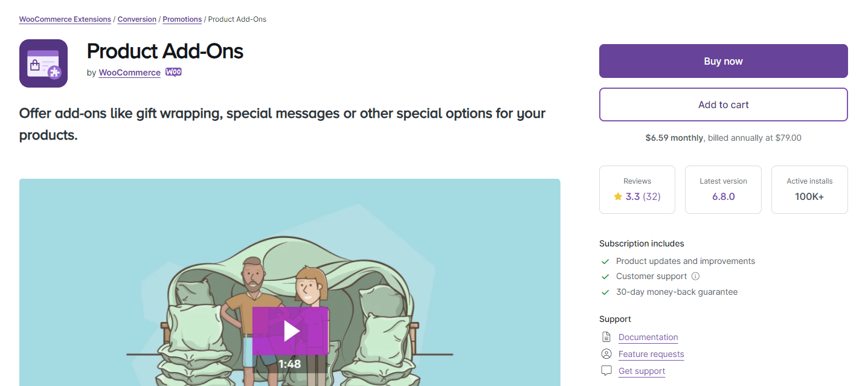The height and width of the screenshot is (386, 868).
Task: Click the info icon beside Customer support
Action: (x=695, y=276)
